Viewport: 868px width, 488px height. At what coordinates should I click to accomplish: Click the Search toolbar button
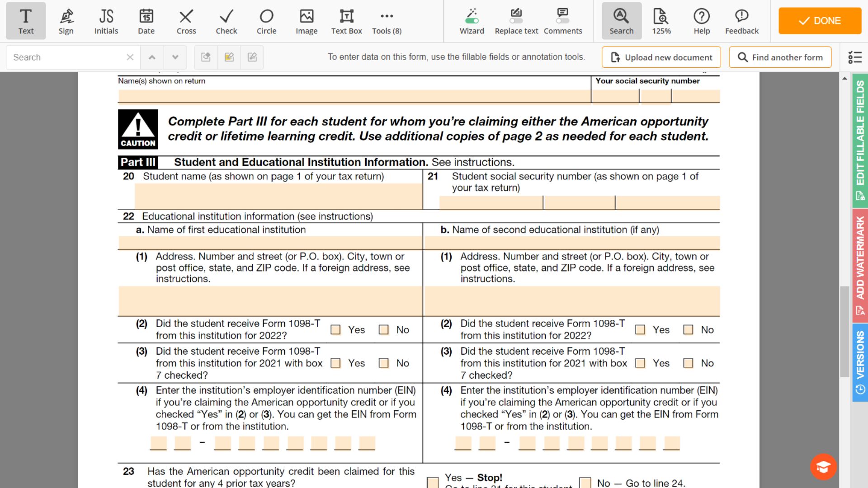(x=622, y=20)
